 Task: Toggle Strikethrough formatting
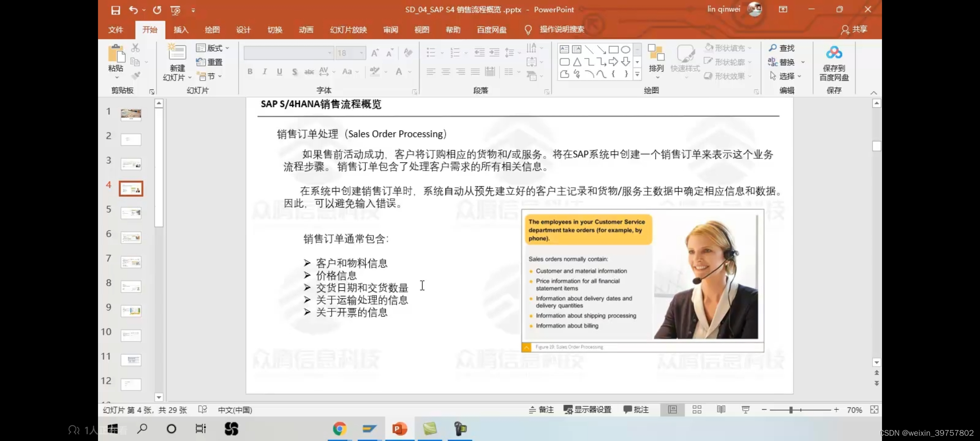coord(309,72)
